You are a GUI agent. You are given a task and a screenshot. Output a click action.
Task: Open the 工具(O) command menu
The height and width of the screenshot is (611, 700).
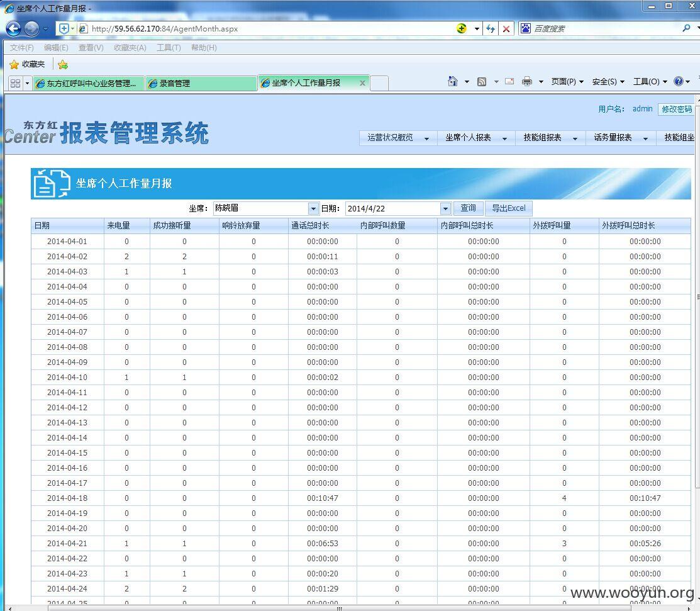pos(650,82)
